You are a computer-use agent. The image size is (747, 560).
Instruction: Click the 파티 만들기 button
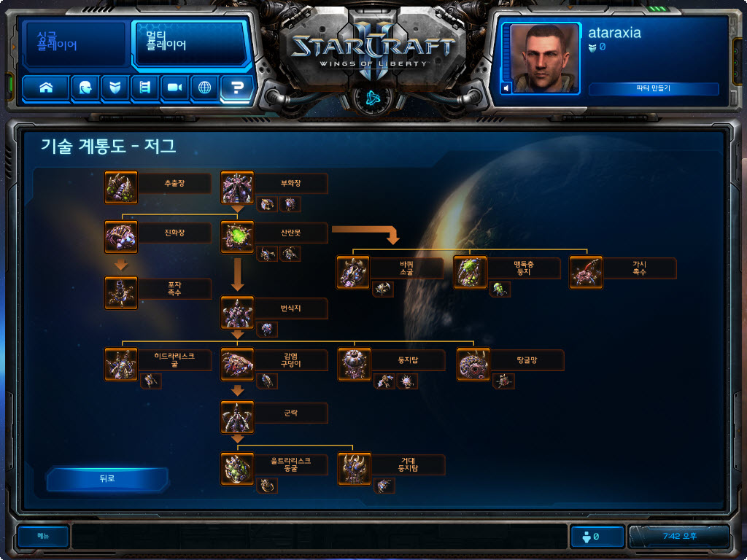(x=654, y=88)
